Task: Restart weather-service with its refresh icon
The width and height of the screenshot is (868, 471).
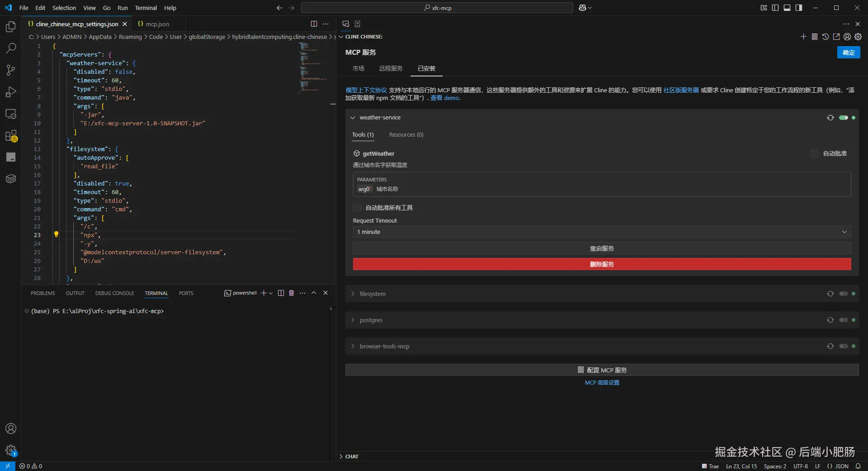Action: point(830,118)
